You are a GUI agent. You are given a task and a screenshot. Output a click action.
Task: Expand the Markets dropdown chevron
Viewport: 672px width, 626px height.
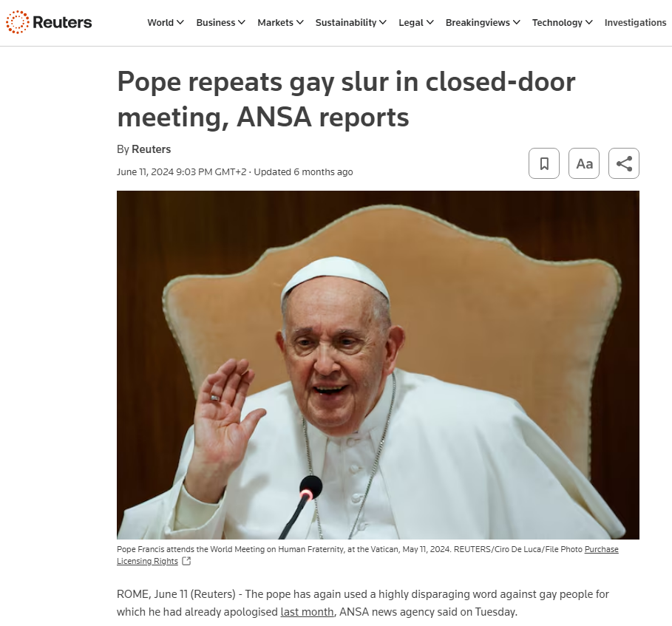(300, 22)
